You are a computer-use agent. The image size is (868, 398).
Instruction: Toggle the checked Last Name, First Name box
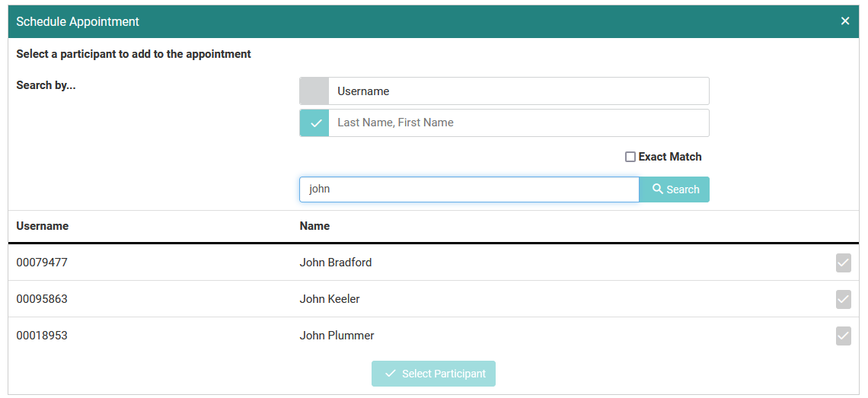(x=314, y=123)
